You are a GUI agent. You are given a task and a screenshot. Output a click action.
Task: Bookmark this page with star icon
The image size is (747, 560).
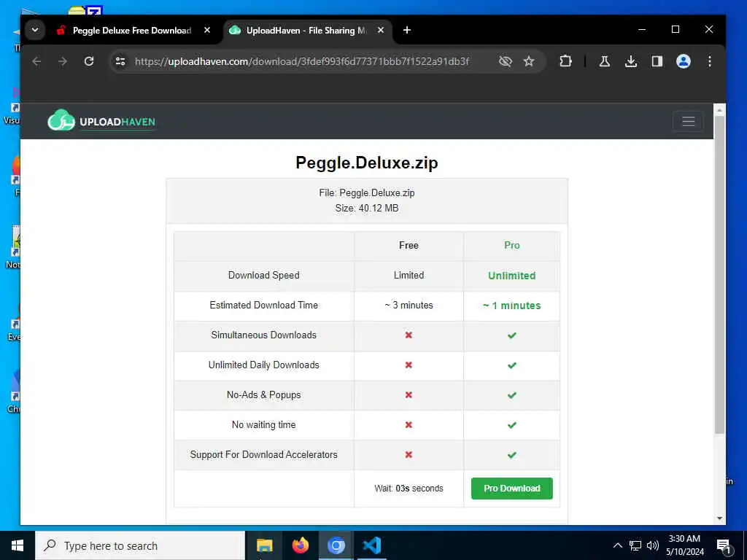(x=529, y=61)
